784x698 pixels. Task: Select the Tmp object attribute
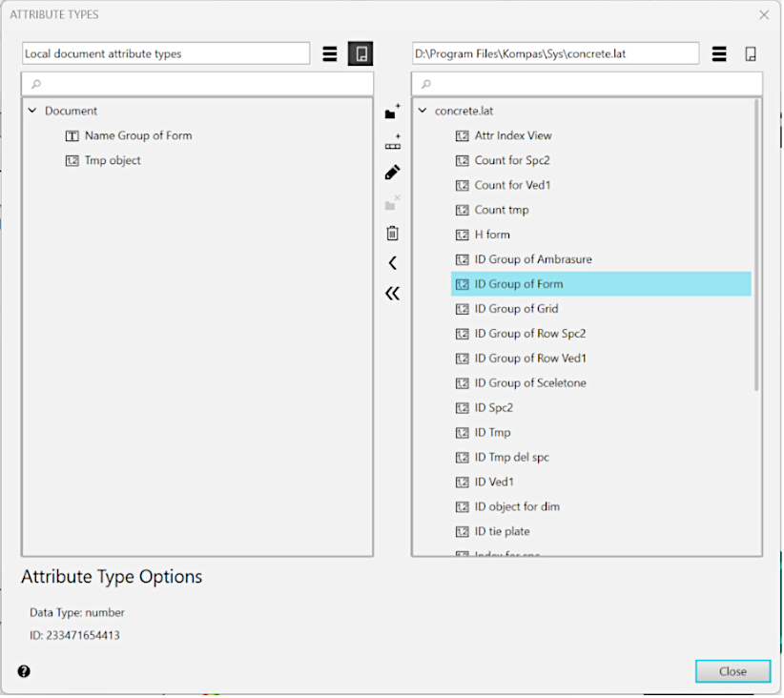[112, 160]
